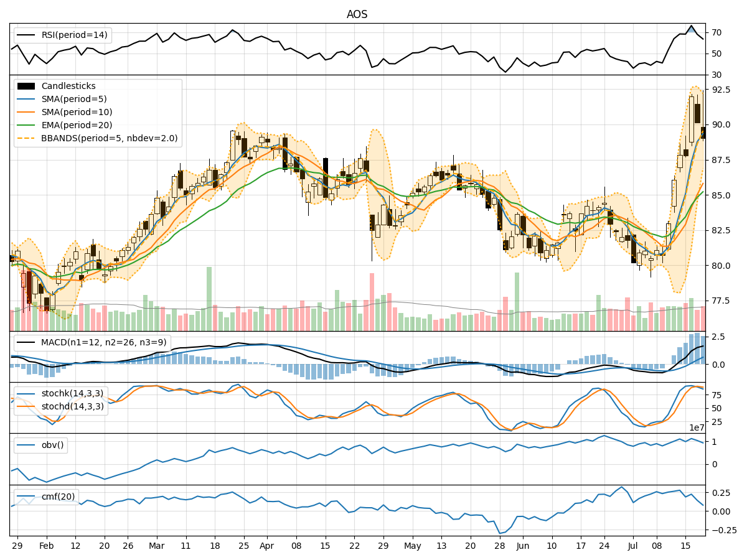Click the Feb axis label
Image resolution: width=747 pixels, height=560 pixels.
[47, 544]
